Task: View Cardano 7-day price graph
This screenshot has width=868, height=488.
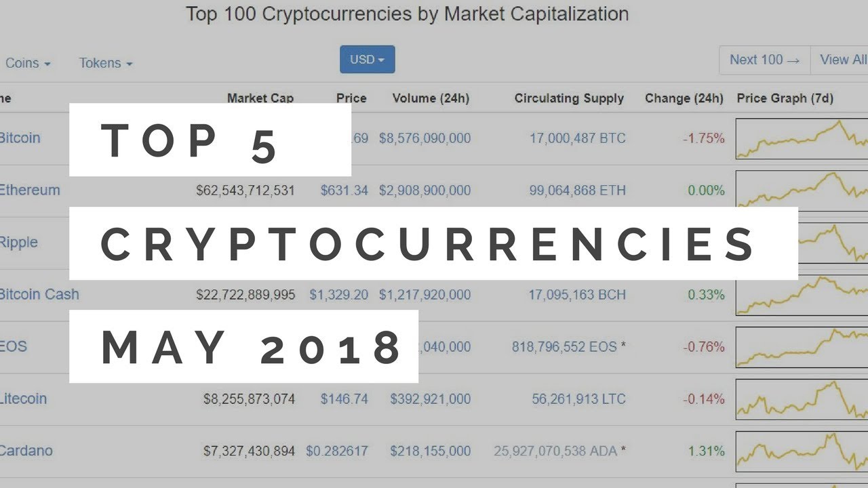Action: (x=802, y=451)
